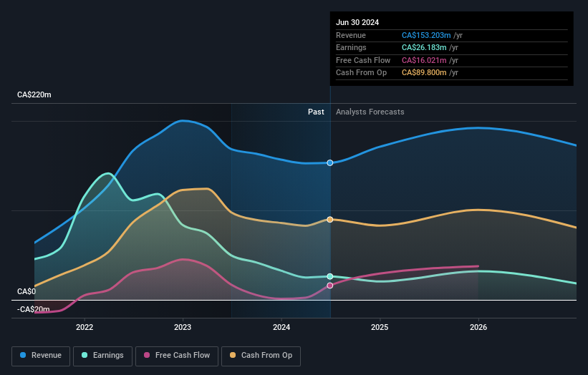Click the Revenue row label in tooltip
The height and width of the screenshot is (375, 588).
(351, 35)
